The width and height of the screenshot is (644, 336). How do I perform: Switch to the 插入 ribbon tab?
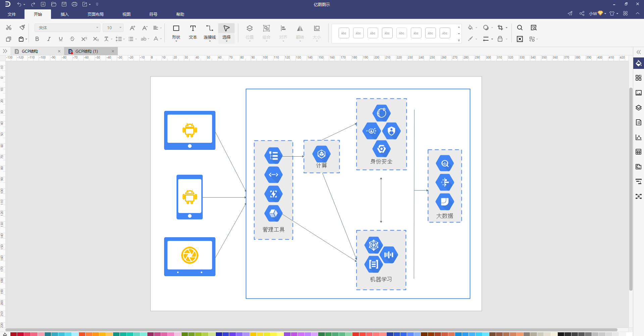(64, 14)
